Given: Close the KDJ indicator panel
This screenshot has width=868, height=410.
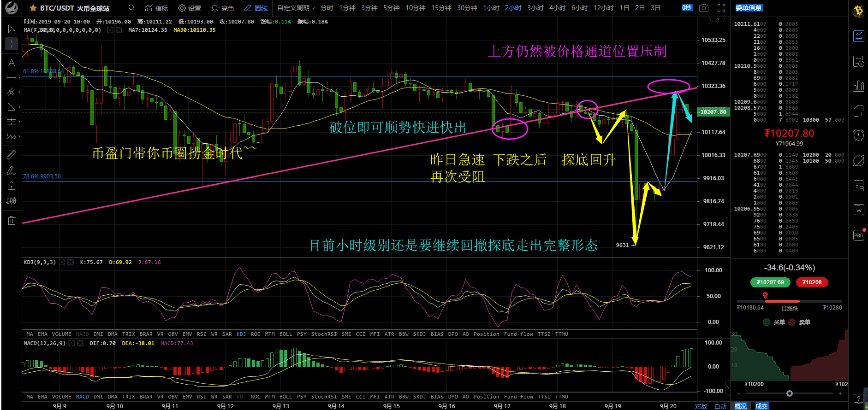Looking at the screenshot, I should click(x=71, y=262).
